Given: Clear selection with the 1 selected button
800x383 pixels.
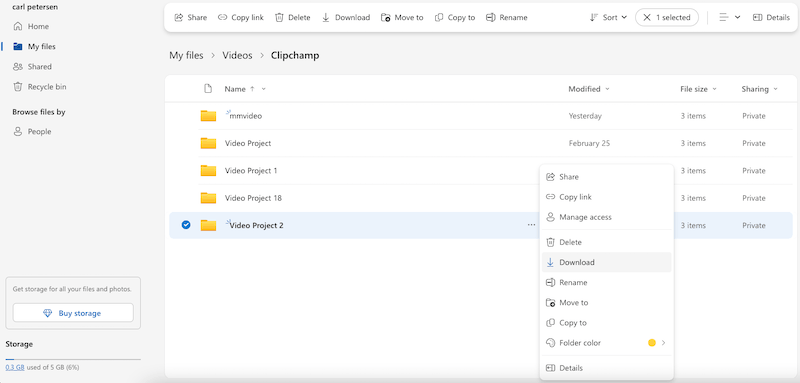Looking at the screenshot, I should (666, 17).
